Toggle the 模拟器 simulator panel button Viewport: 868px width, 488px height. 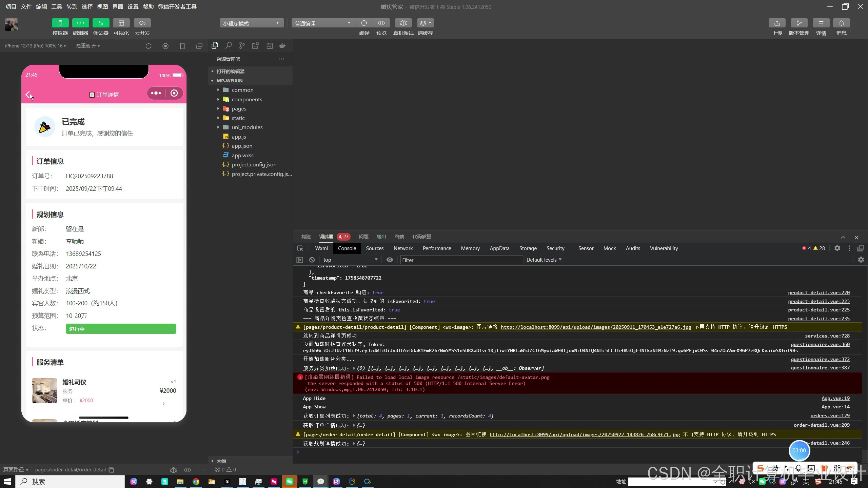pyautogui.click(x=60, y=23)
